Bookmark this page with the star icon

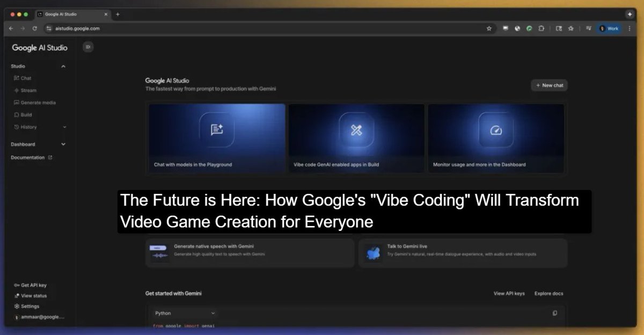click(489, 28)
